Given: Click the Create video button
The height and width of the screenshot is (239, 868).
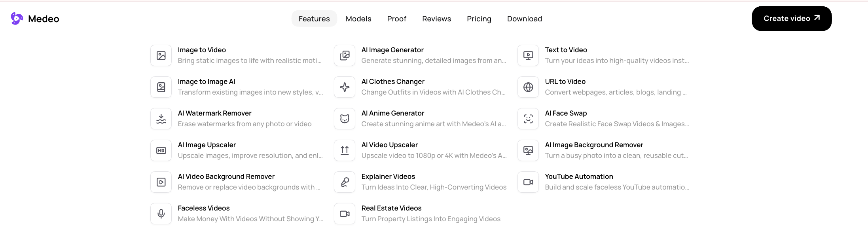Looking at the screenshot, I should [792, 19].
